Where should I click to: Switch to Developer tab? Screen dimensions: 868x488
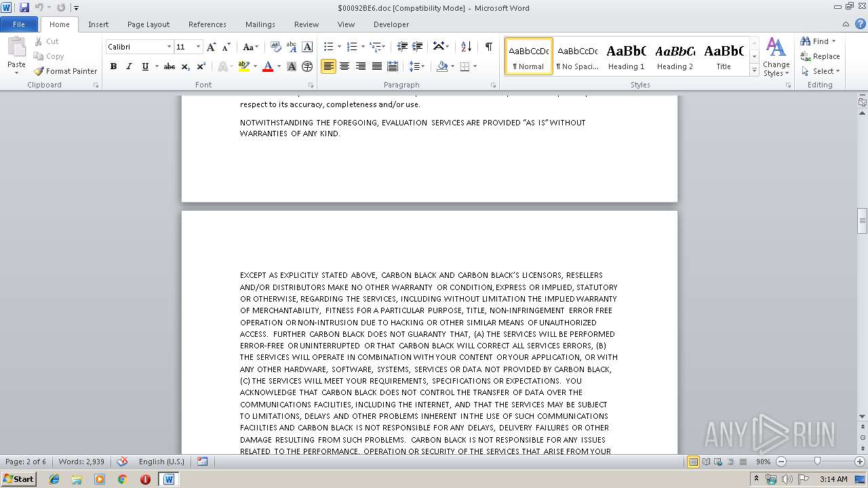point(391,24)
